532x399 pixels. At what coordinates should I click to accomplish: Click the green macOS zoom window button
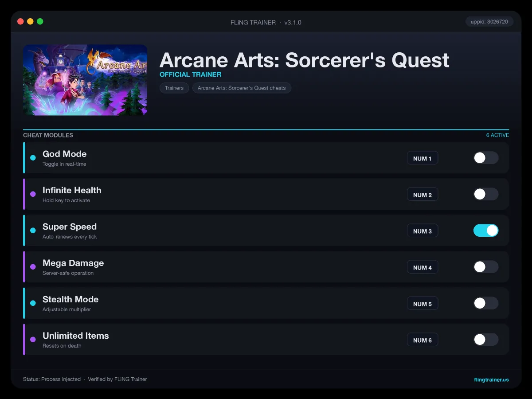(x=40, y=21)
